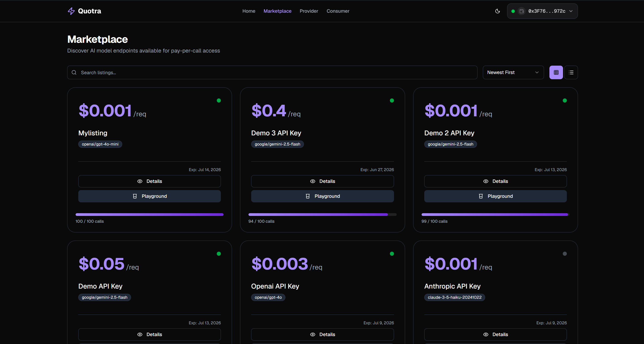Screen dimensions: 644x344
Task: Click the Anthropic API Key title
Action: tap(453, 286)
